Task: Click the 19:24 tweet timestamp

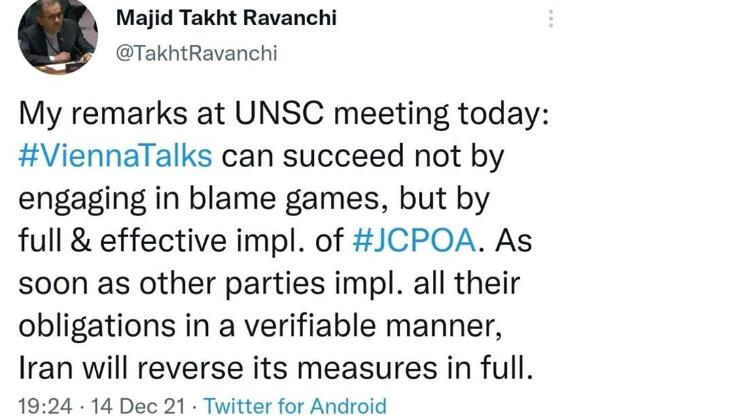Action: (x=42, y=406)
